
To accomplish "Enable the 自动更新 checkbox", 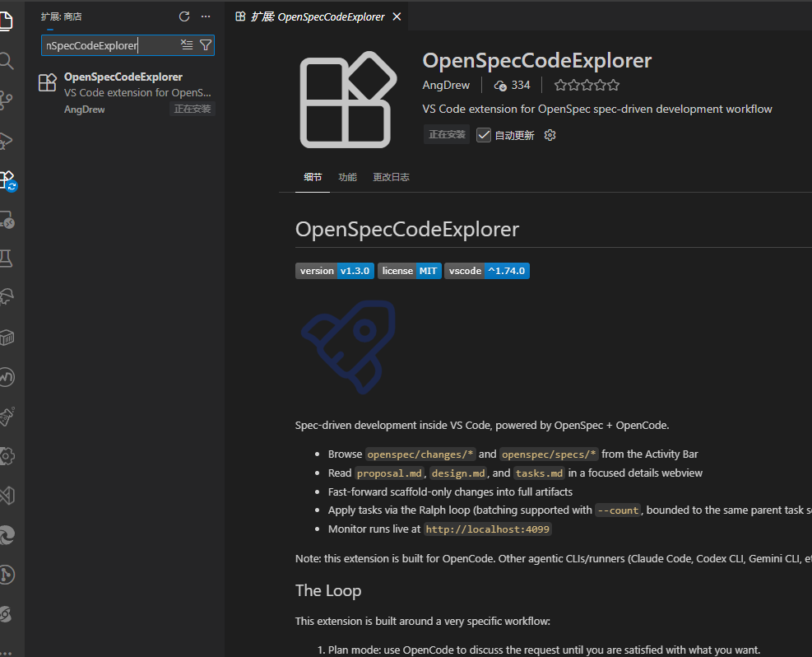I will click(x=485, y=134).
